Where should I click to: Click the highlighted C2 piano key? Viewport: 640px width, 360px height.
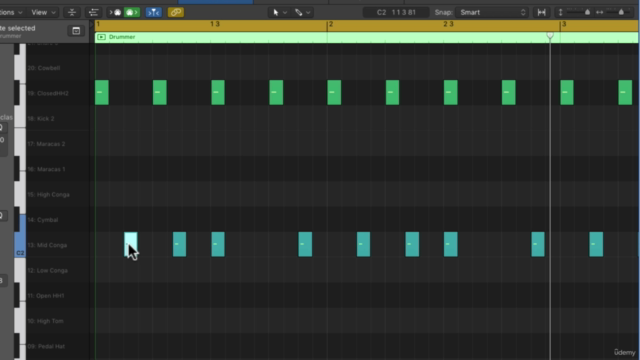coord(20,245)
